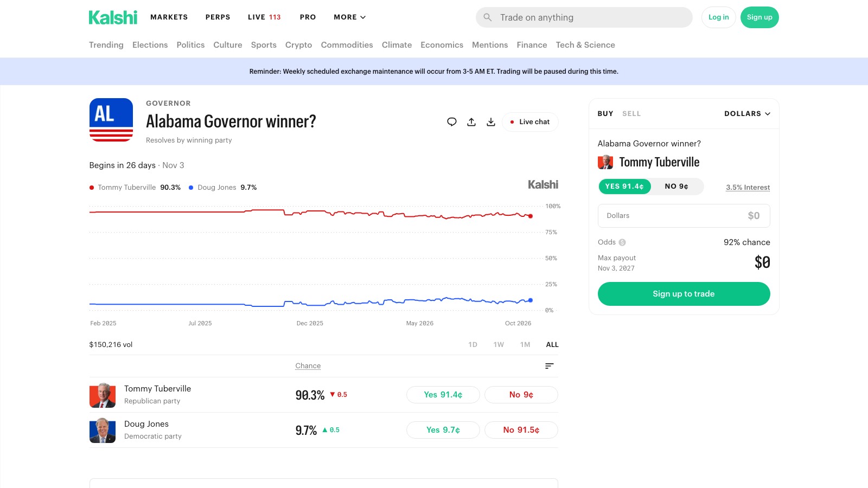Image resolution: width=868 pixels, height=488 pixels.
Task: Click the Dollars amount input field
Action: [684, 216]
